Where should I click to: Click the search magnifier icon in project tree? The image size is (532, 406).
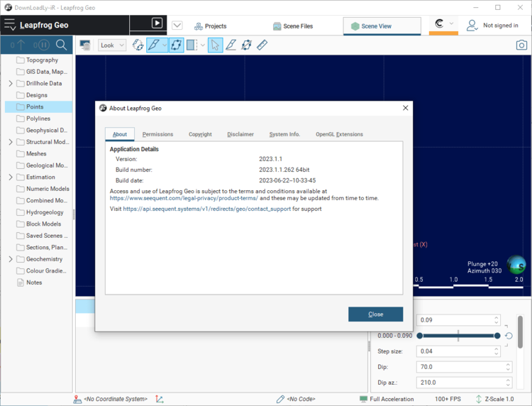[x=61, y=45]
